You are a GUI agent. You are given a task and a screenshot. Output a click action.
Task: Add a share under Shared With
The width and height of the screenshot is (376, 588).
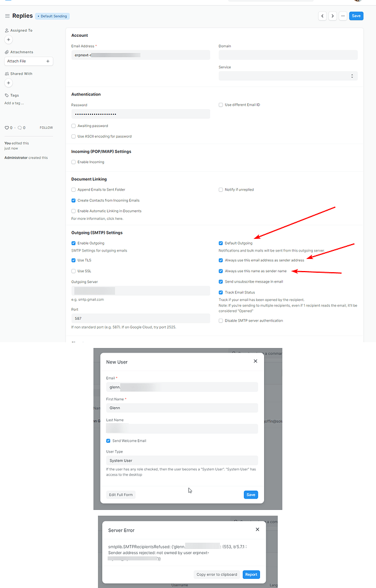pos(9,83)
